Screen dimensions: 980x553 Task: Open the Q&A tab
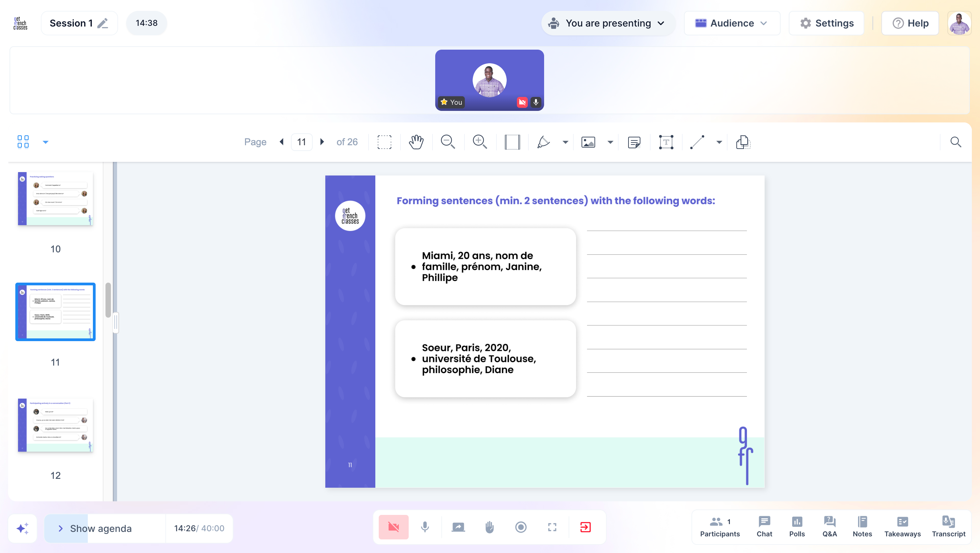(829, 527)
